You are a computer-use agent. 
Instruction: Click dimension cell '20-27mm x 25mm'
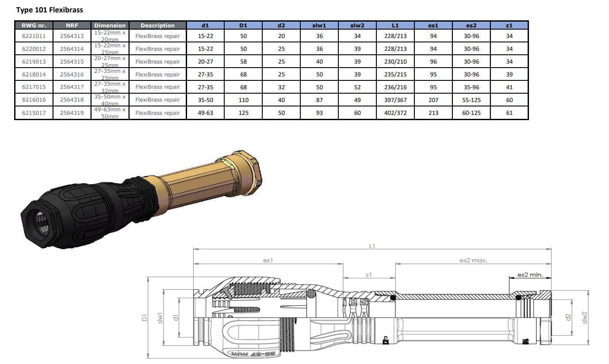[x=110, y=61]
